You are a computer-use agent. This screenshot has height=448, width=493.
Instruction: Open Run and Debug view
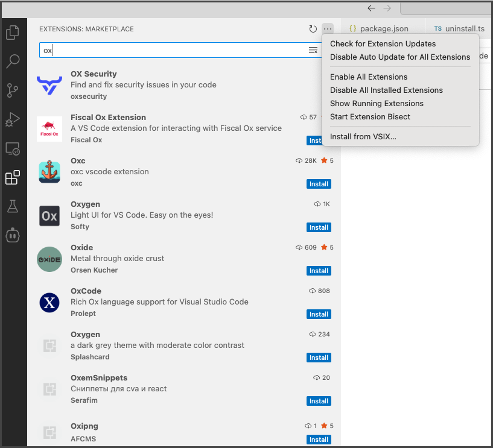13,119
